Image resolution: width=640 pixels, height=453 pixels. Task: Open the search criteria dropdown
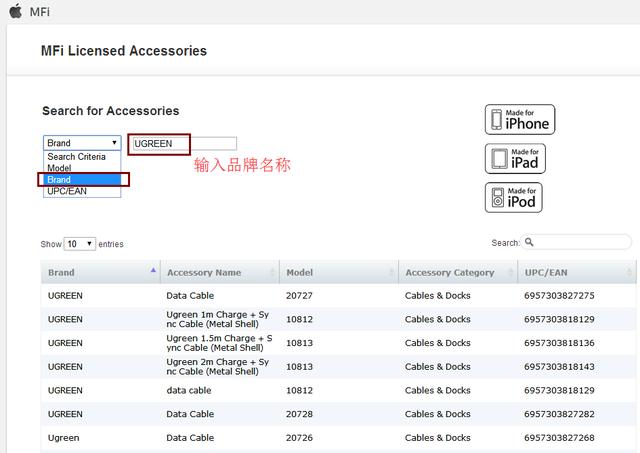tap(82, 143)
